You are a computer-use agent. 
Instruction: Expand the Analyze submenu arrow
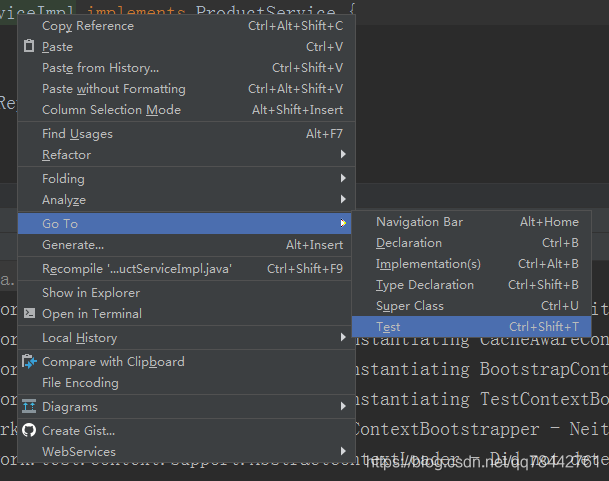(x=343, y=200)
